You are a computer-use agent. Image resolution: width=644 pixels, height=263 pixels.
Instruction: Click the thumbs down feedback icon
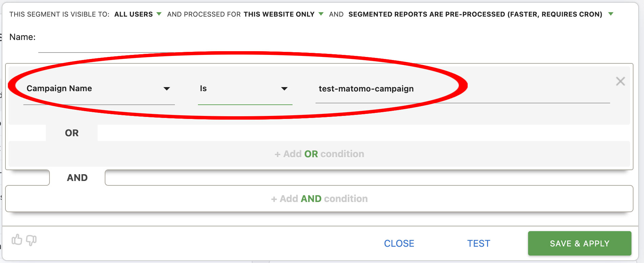tap(31, 240)
